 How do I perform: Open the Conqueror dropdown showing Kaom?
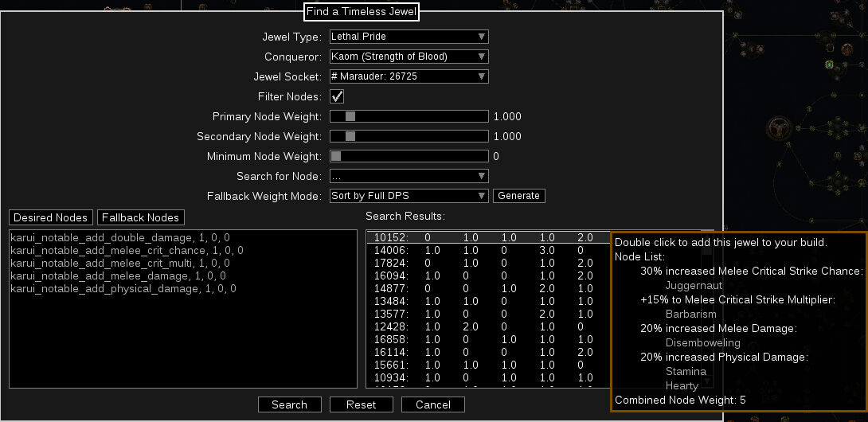pyautogui.click(x=409, y=57)
